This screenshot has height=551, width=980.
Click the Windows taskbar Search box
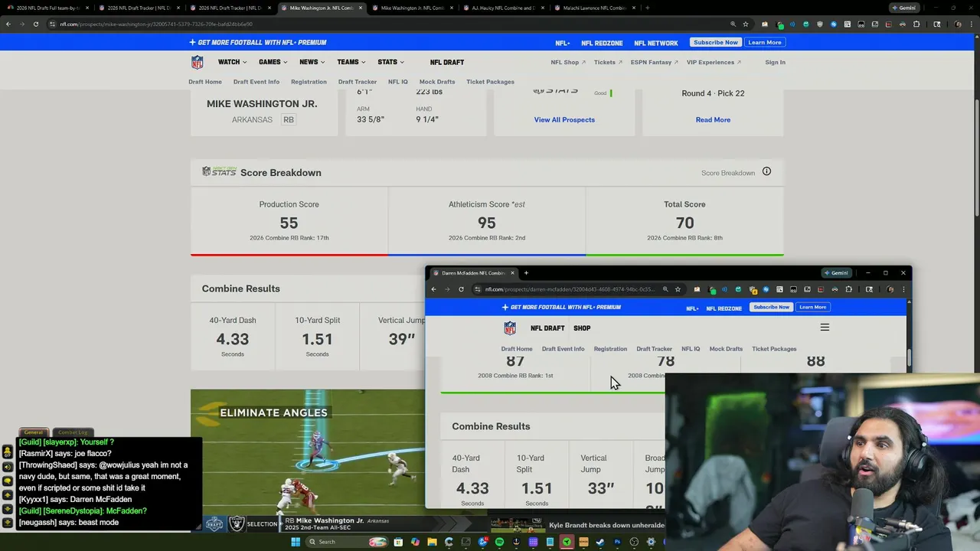point(348,542)
